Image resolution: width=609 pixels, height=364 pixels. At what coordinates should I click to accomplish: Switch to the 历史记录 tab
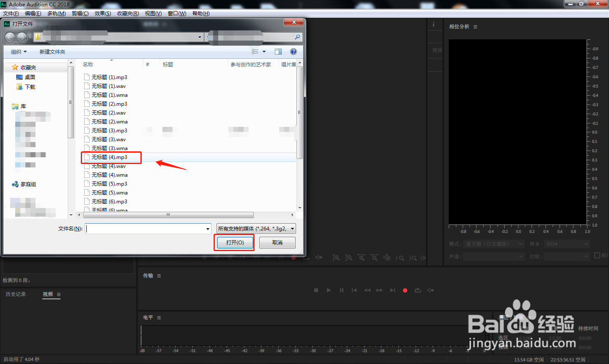pos(16,294)
